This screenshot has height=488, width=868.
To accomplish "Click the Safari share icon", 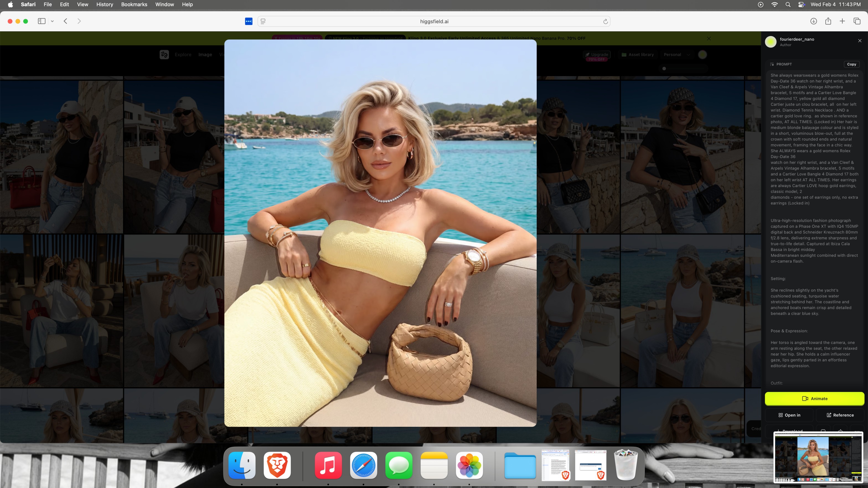I will (x=828, y=21).
